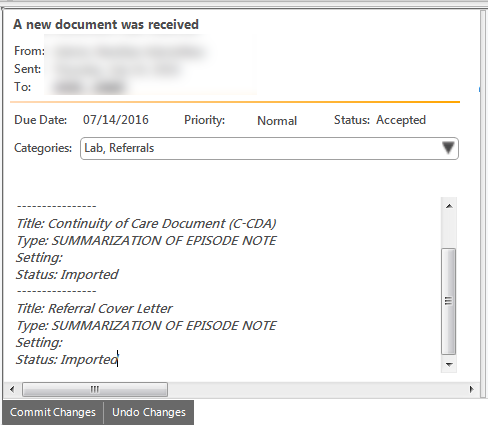
Task: Click the Undo Changes button
Action: click(x=149, y=412)
